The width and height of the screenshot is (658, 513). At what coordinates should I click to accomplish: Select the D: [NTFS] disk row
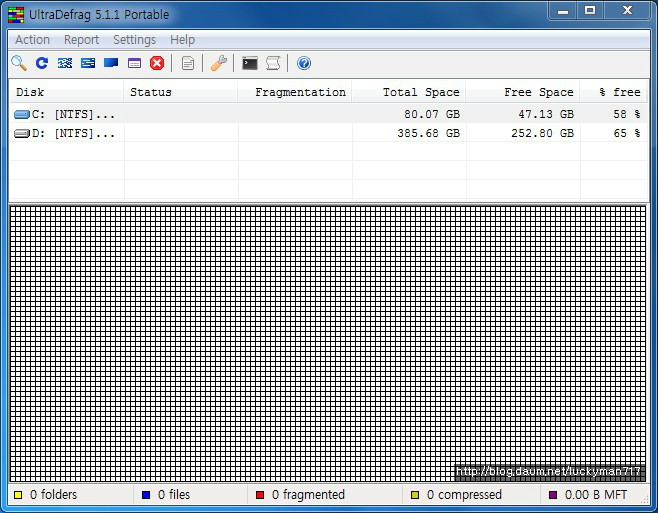[x=329, y=133]
